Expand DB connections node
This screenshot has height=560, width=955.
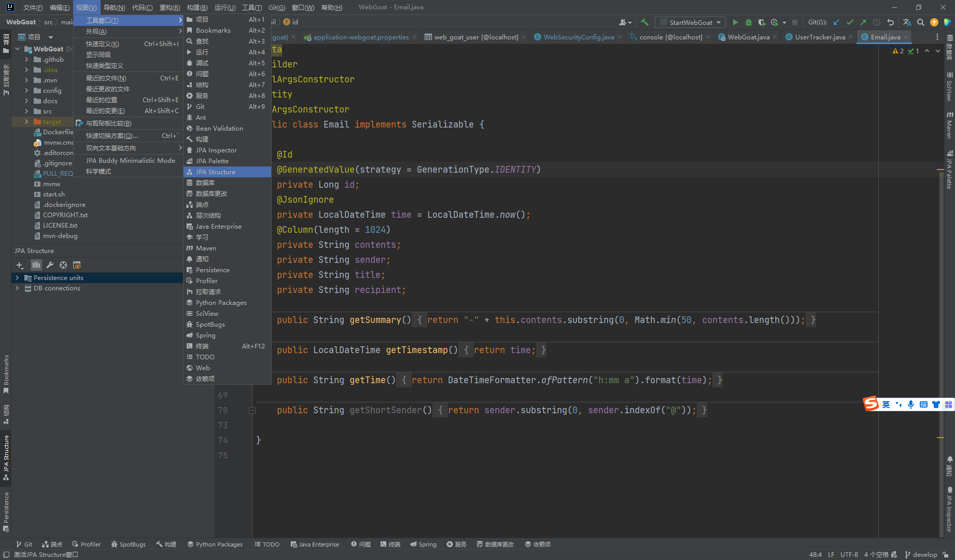(17, 288)
